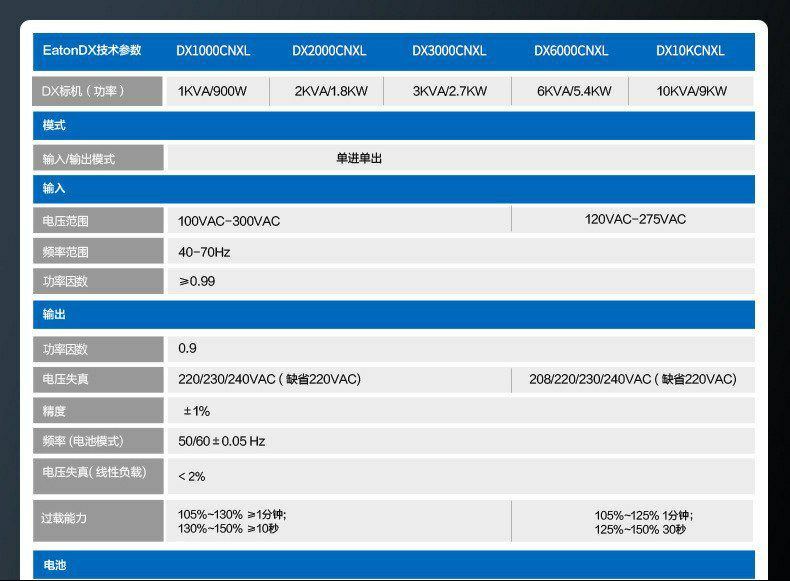Click the DX10KCNXL model heading
The image size is (790, 581).
click(x=690, y=51)
